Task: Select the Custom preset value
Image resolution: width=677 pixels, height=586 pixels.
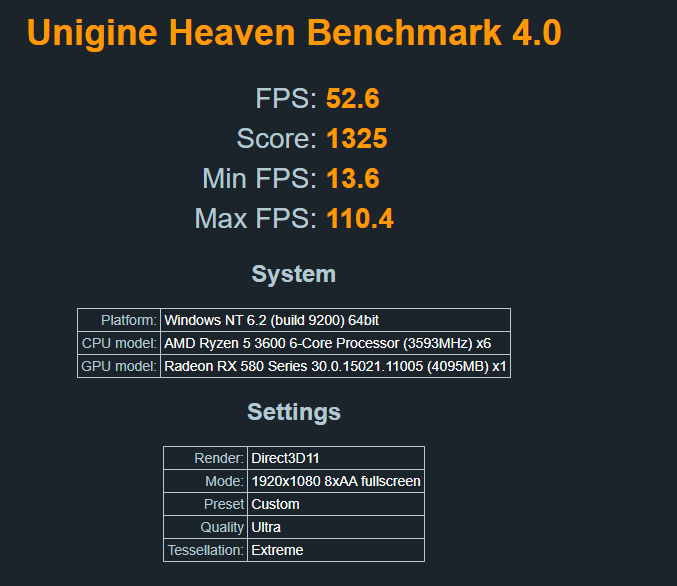Action: (x=336, y=504)
